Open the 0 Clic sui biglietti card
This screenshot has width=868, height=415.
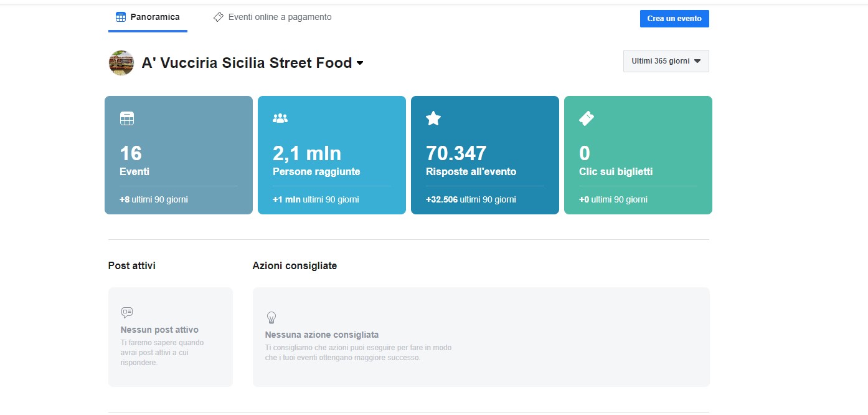pos(638,155)
